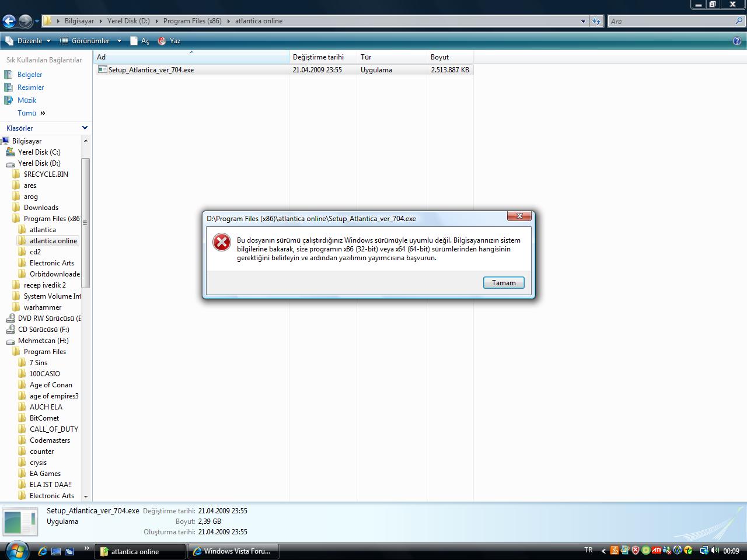Image resolution: width=747 pixels, height=560 pixels.
Task: Open the ATI tray icon
Action: pos(657,550)
